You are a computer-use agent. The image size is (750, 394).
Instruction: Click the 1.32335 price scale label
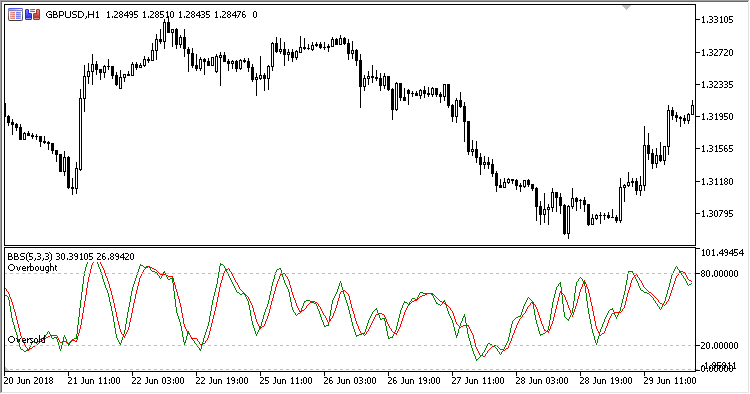717,85
